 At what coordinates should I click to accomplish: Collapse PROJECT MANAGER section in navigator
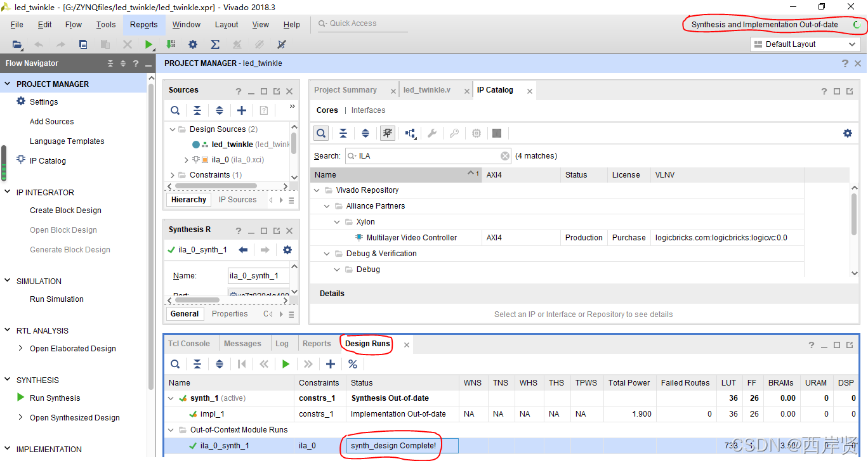[x=8, y=84]
